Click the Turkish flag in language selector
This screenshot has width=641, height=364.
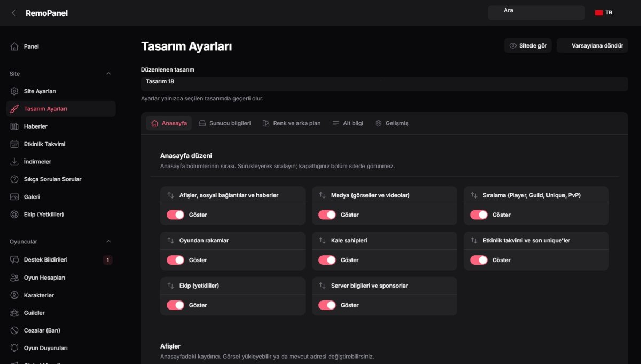[599, 13]
